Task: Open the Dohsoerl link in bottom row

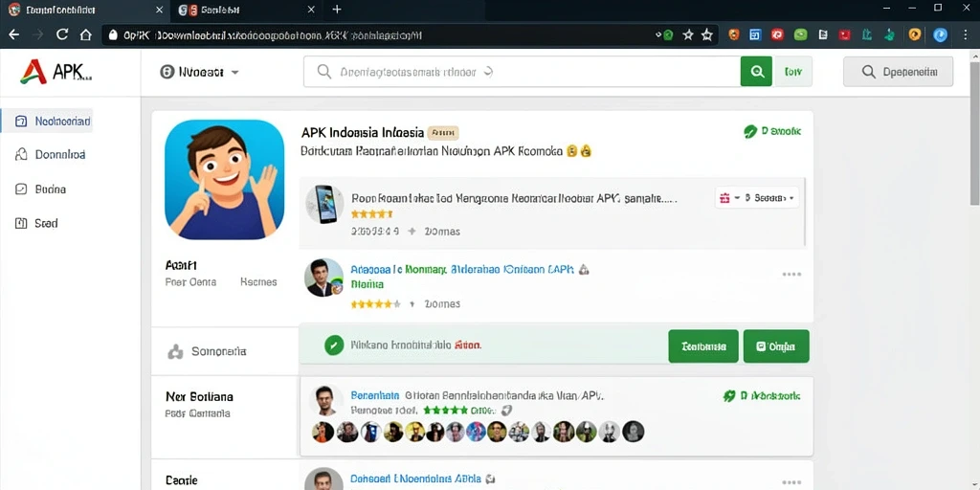Action: coord(415,479)
